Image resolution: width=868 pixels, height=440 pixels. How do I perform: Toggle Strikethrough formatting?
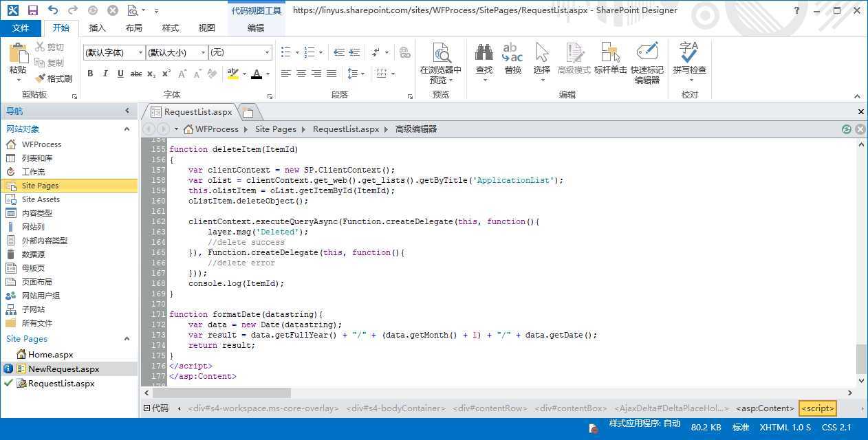click(x=136, y=74)
